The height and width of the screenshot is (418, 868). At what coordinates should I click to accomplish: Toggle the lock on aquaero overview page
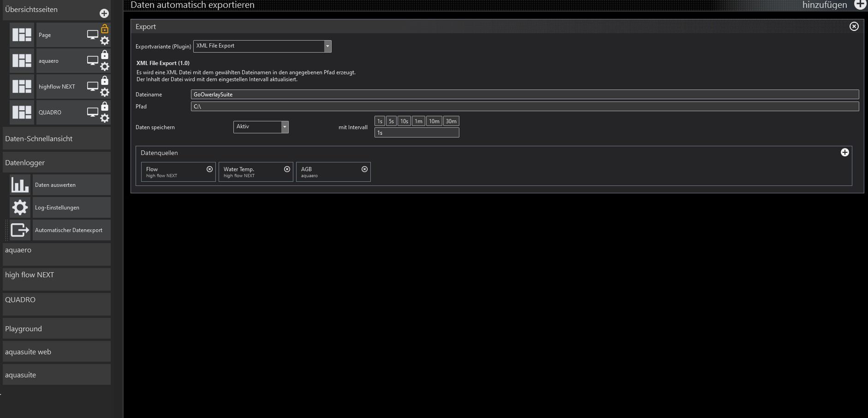coord(105,54)
